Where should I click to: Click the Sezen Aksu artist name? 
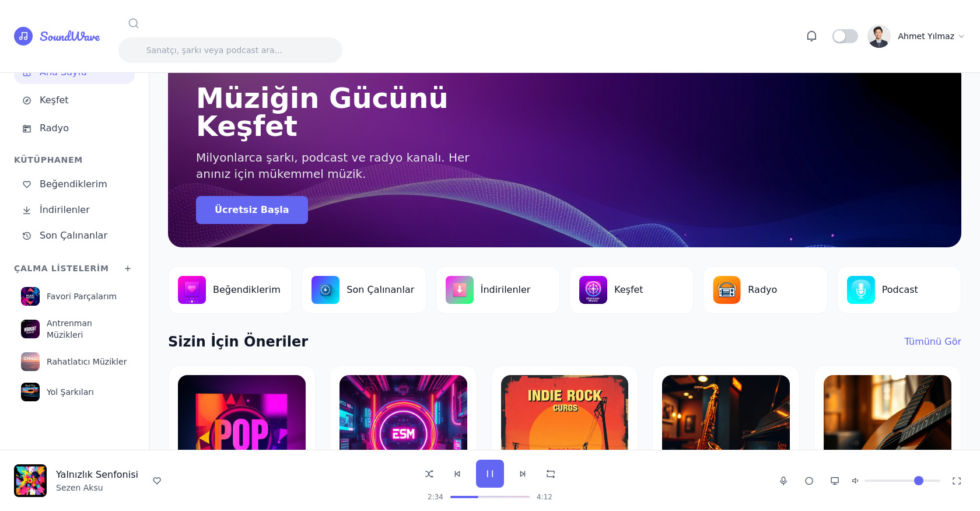tap(79, 488)
